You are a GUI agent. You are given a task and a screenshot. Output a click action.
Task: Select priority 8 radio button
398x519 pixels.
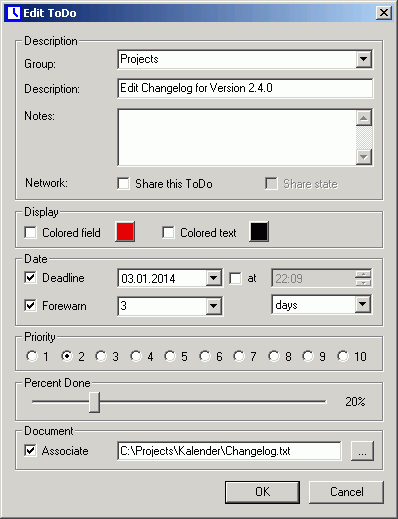[x=274, y=356]
